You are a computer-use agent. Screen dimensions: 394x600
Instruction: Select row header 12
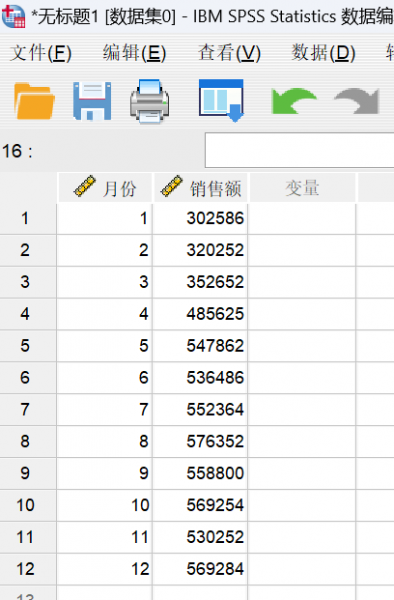click(28, 569)
